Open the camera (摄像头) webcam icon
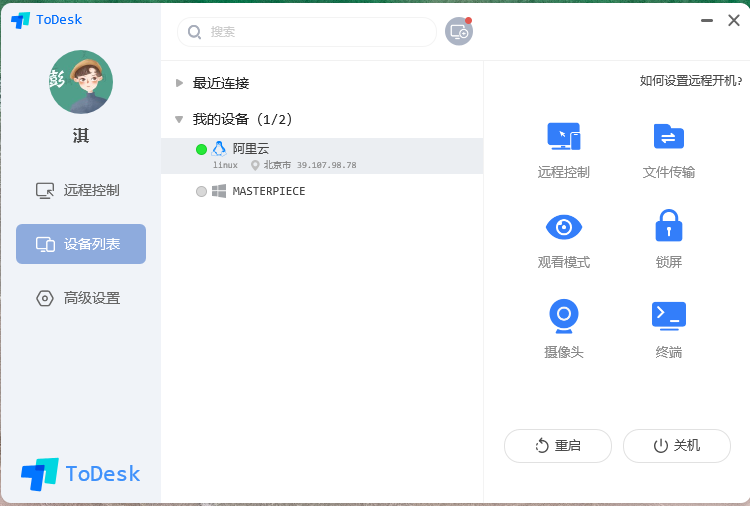This screenshot has height=506, width=750. pyautogui.click(x=563, y=316)
